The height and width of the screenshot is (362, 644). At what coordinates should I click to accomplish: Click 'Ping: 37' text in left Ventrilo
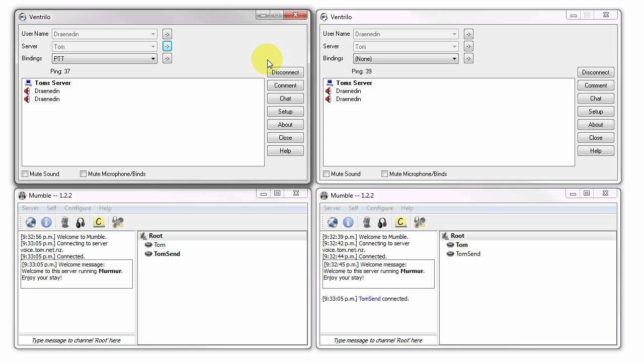pos(60,71)
